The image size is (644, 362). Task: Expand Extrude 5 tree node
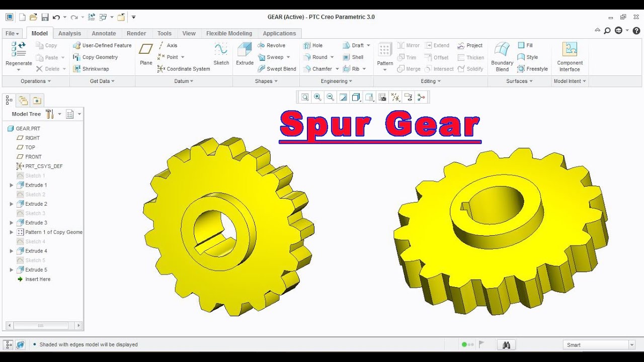[12, 269]
